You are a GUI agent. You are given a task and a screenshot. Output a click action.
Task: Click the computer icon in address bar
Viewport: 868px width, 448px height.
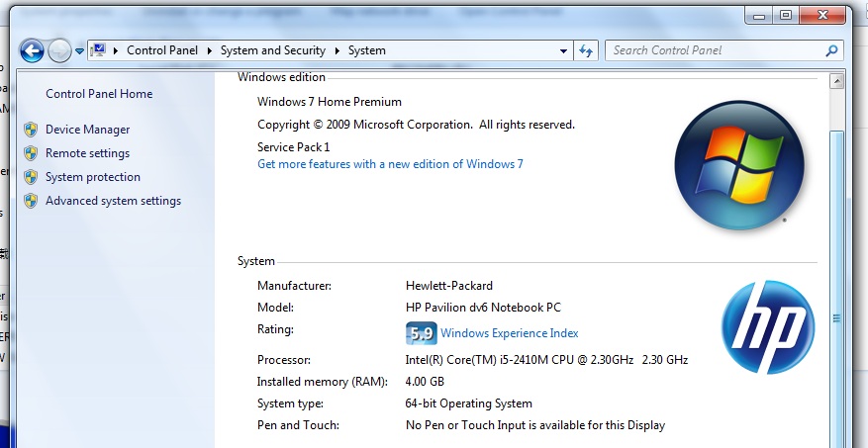[99, 50]
